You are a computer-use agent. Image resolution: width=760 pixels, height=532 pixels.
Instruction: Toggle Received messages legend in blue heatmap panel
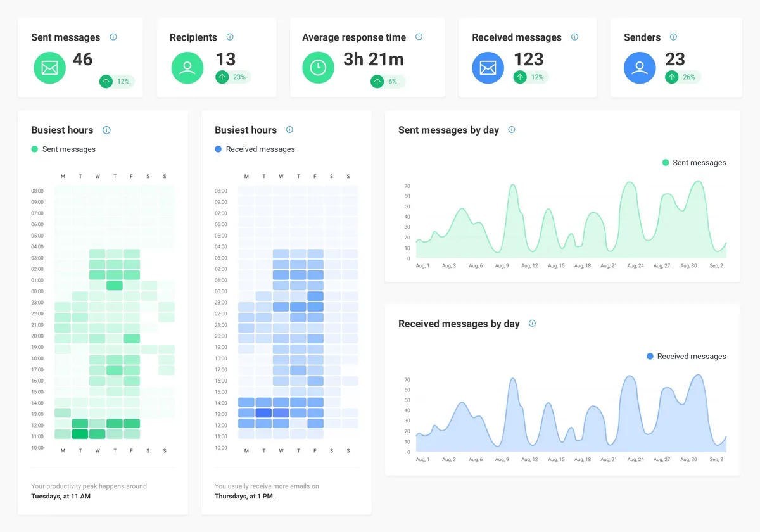(255, 149)
